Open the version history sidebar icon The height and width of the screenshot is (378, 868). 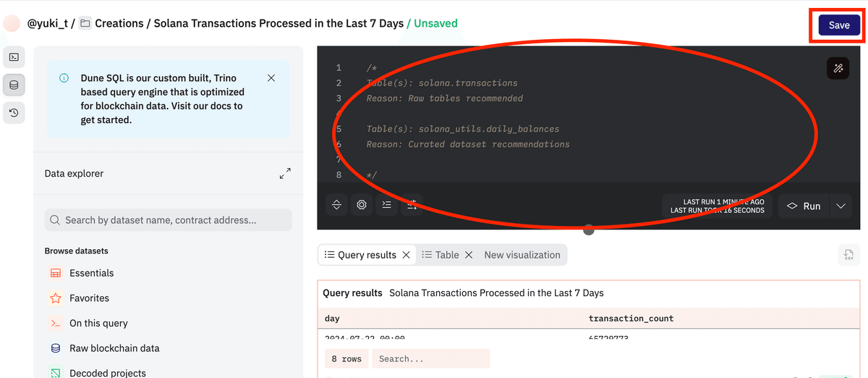pos(14,112)
